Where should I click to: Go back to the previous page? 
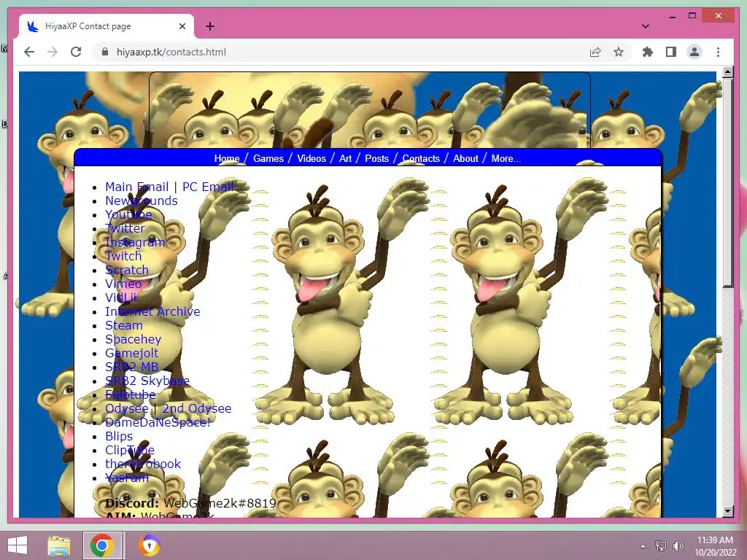(x=29, y=52)
